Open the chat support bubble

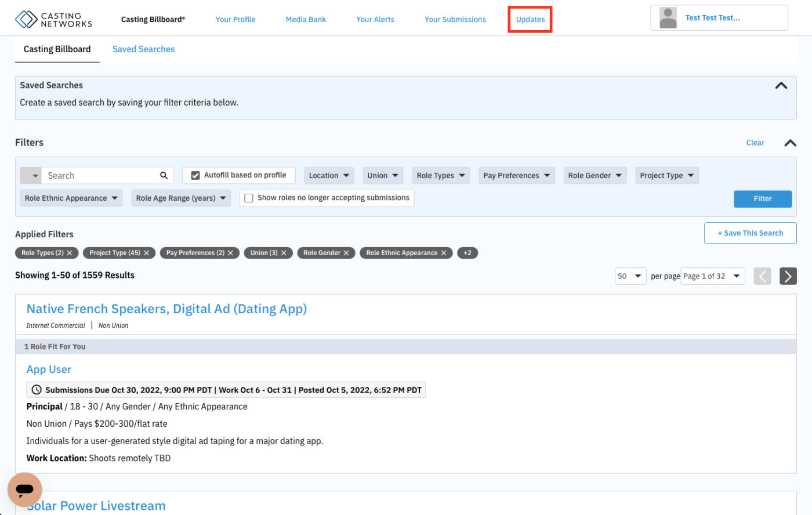pyautogui.click(x=25, y=490)
